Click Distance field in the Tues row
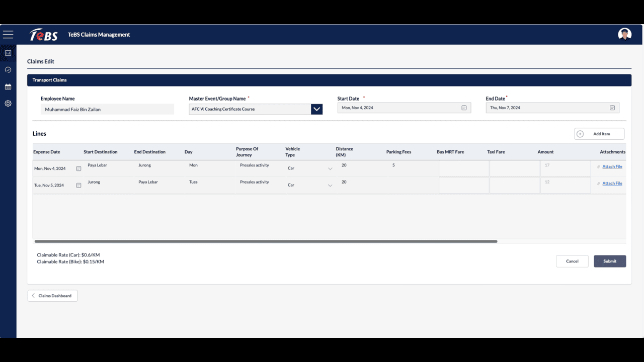 [361, 185]
